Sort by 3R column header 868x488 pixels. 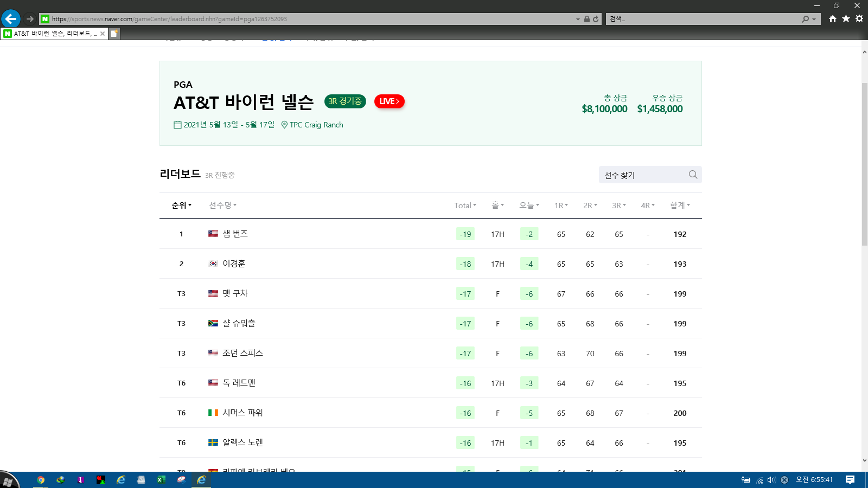619,206
